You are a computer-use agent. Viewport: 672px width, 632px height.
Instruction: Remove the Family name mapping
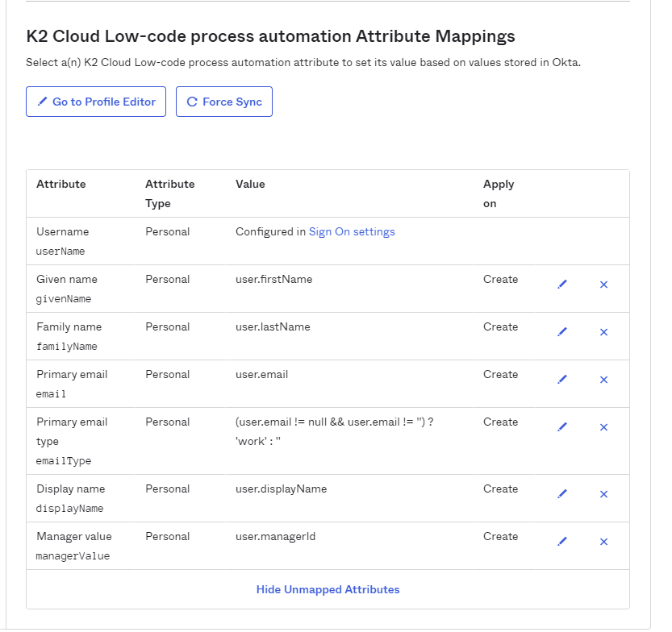pos(603,332)
